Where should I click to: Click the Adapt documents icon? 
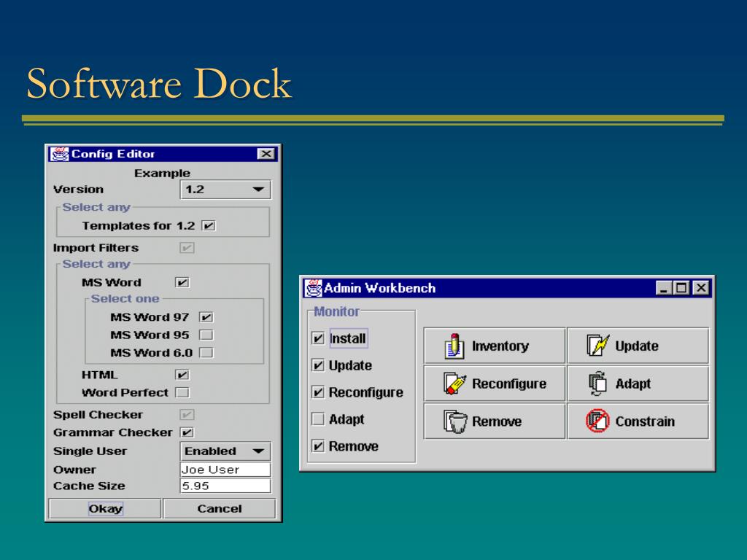tap(597, 384)
